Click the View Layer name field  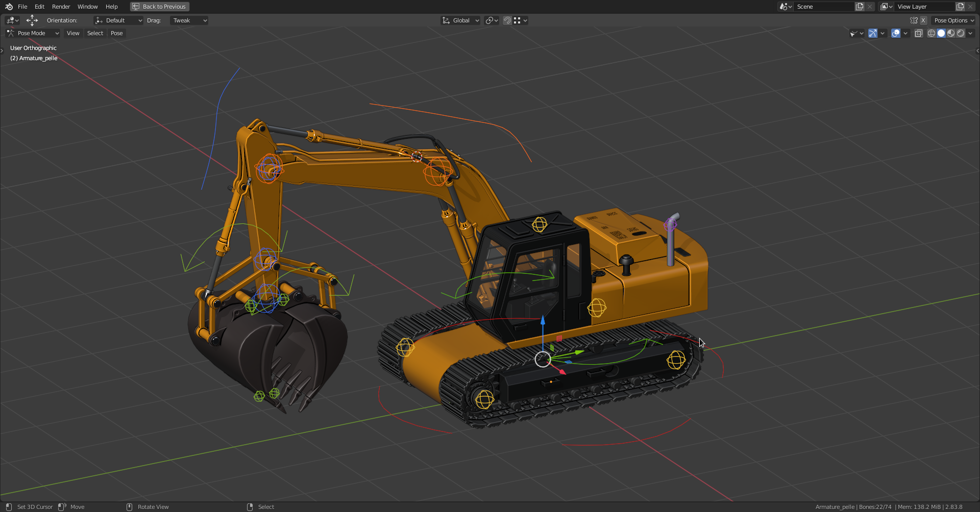coord(924,7)
